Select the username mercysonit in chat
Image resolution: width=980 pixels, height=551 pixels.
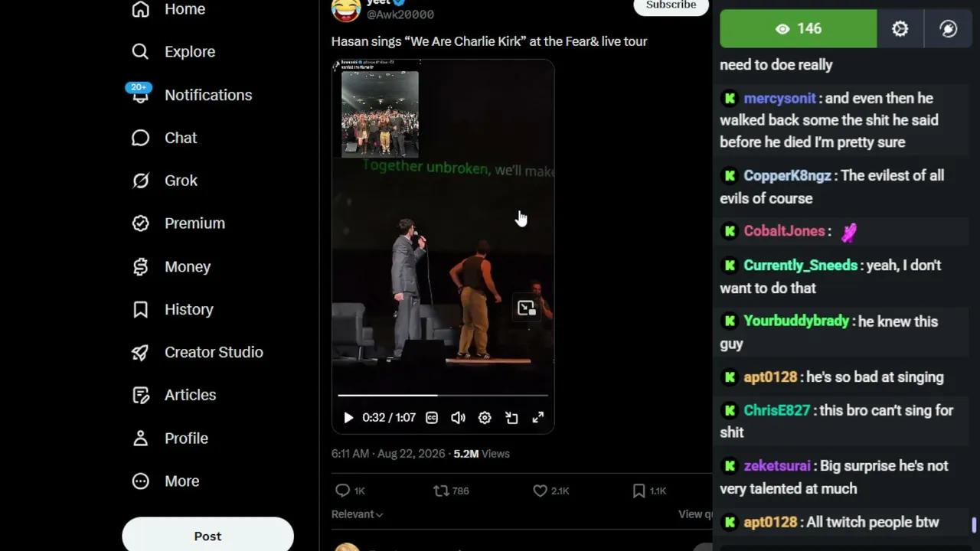(x=779, y=98)
